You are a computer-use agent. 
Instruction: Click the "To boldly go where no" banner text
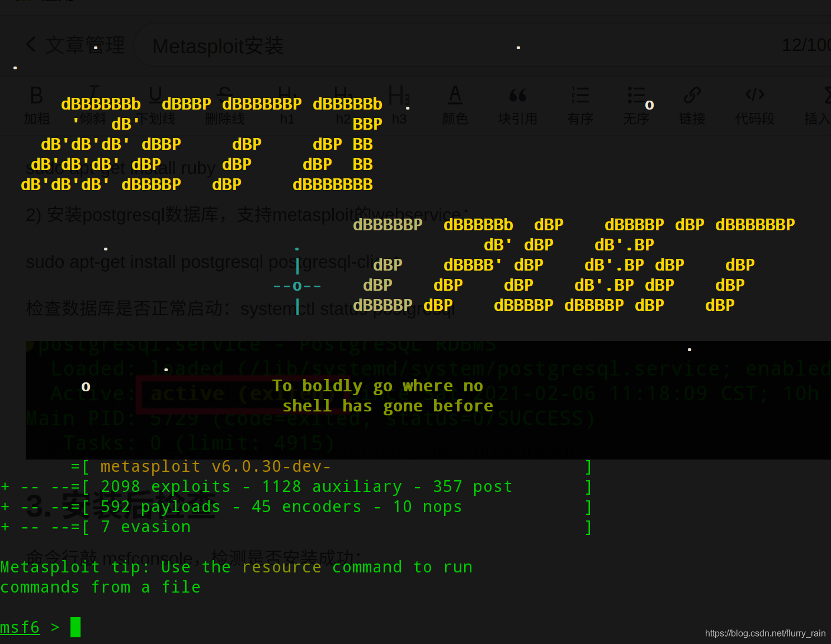378,386
